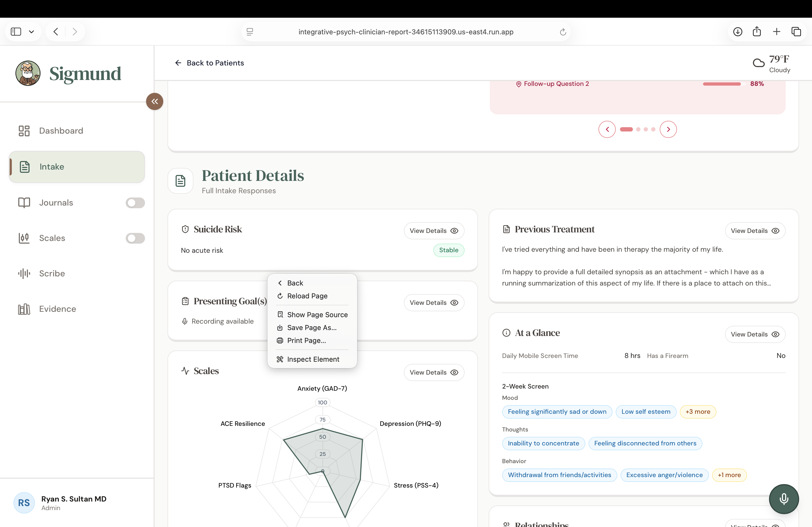
Task: Click Safari share icon
Action: 757,32
